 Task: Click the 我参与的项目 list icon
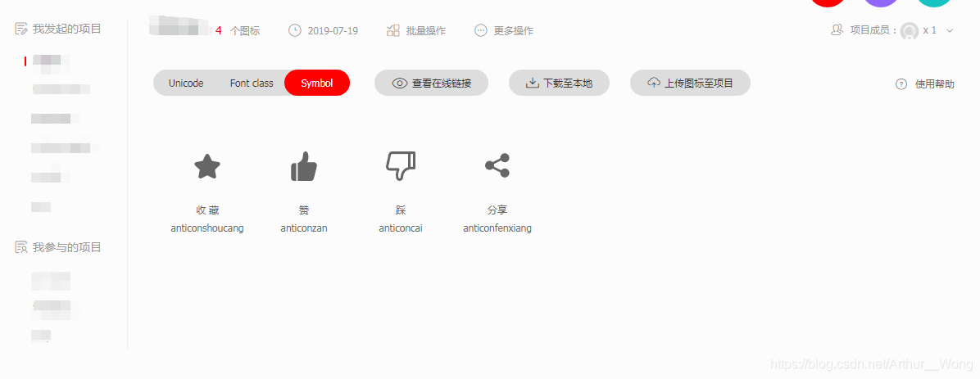[x=21, y=247]
